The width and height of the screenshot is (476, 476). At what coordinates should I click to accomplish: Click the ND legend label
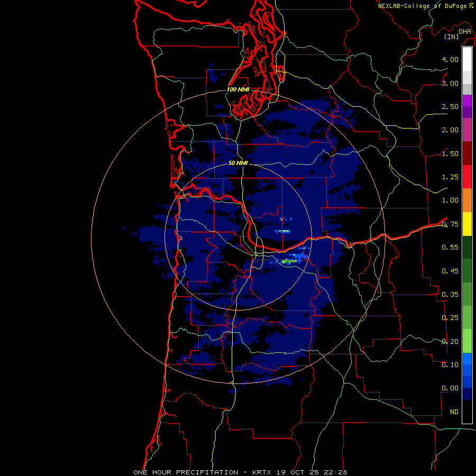click(454, 412)
